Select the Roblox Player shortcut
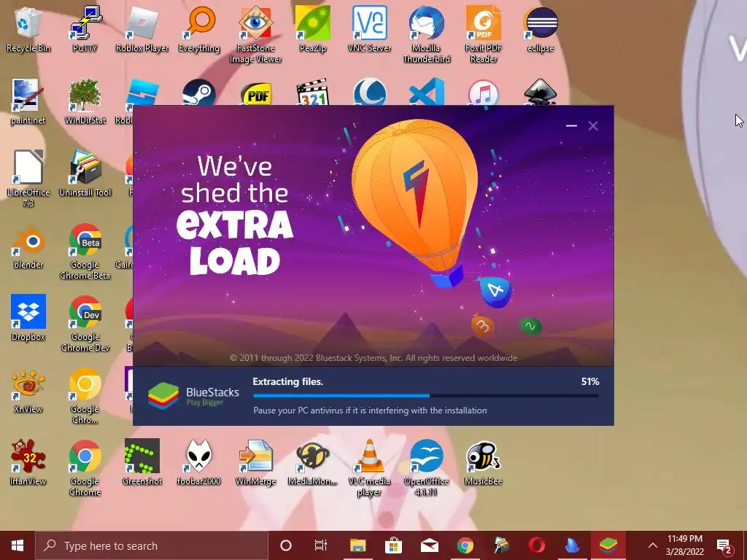Viewport: 747px width, 560px height. pyautogui.click(x=142, y=29)
